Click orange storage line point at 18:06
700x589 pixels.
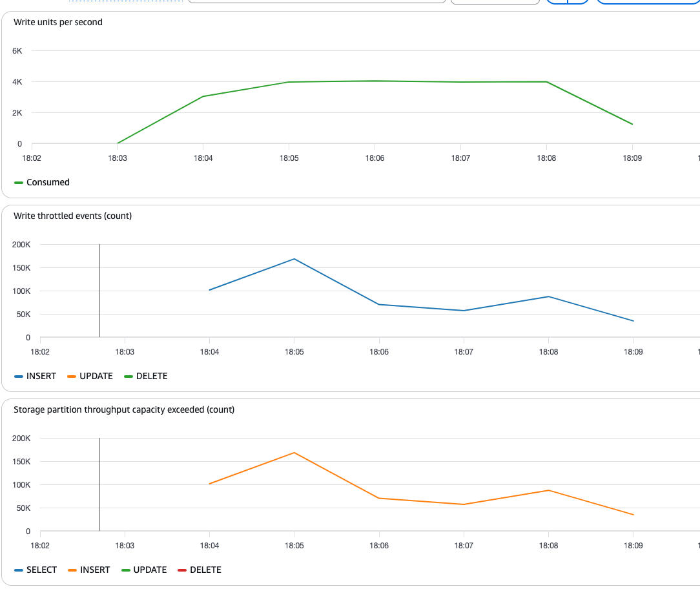pos(379,498)
